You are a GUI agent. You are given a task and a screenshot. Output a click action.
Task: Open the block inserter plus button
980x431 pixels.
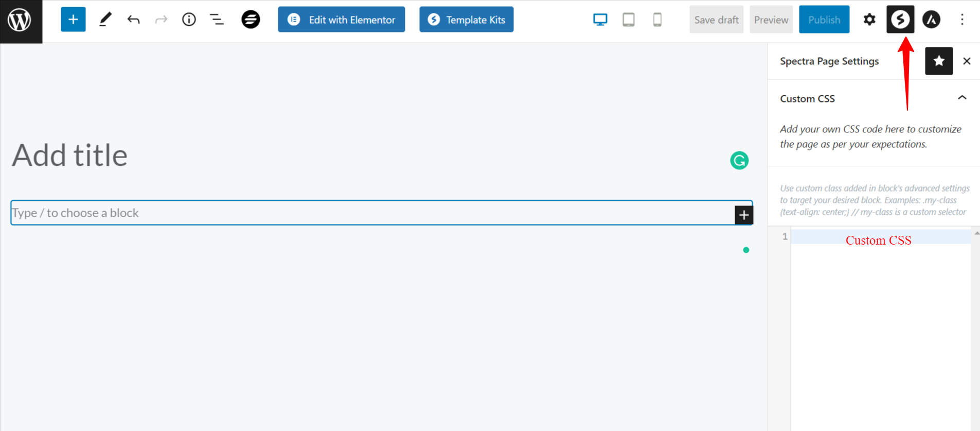pos(73,20)
